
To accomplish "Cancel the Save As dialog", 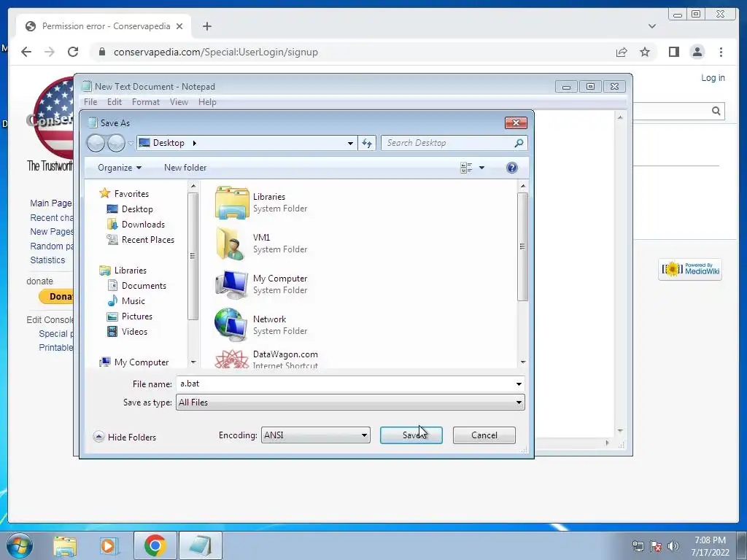I will pyautogui.click(x=484, y=435).
